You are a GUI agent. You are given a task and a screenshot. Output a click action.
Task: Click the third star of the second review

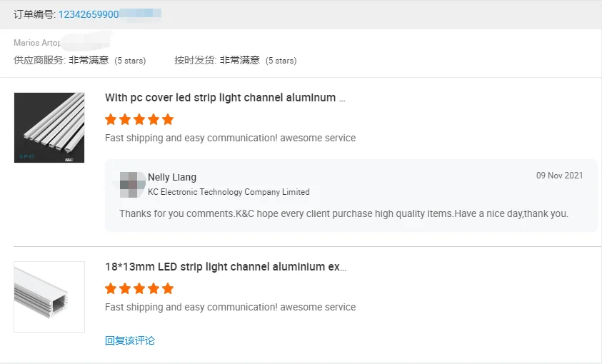tap(139, 288)
